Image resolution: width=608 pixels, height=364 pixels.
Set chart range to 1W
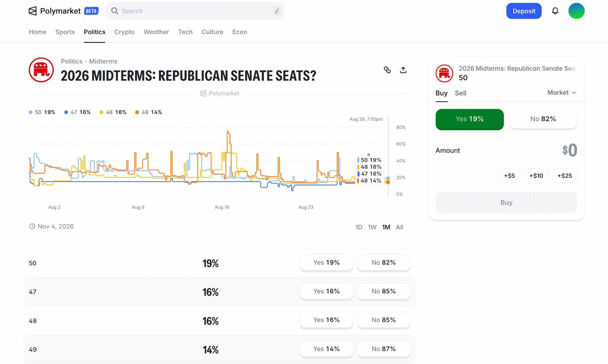coord(372,227)
